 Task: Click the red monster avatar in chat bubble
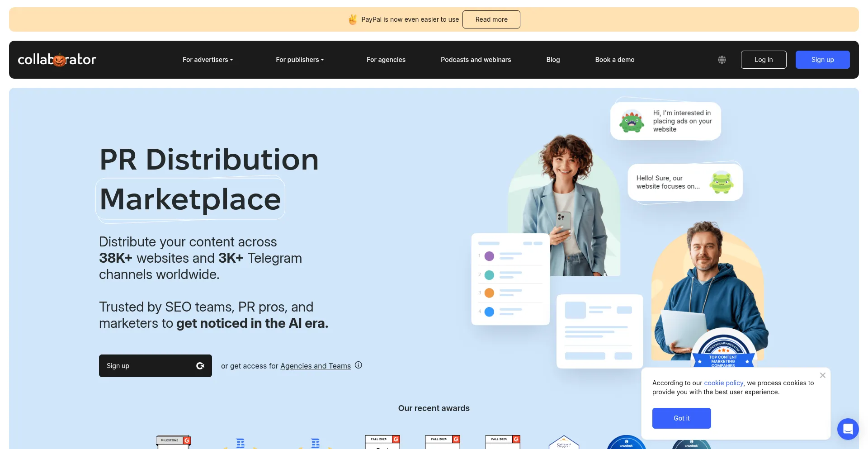(x=632, y=121)
